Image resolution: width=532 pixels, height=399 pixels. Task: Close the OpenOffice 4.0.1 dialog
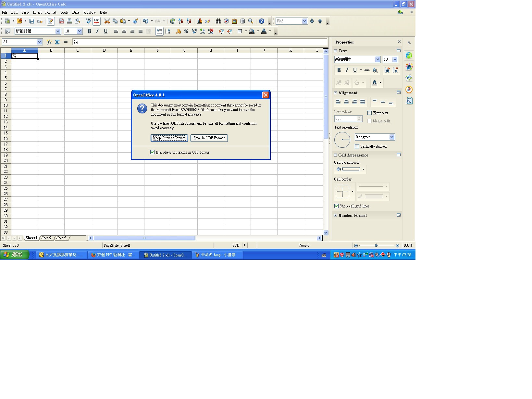coord(266,95)
